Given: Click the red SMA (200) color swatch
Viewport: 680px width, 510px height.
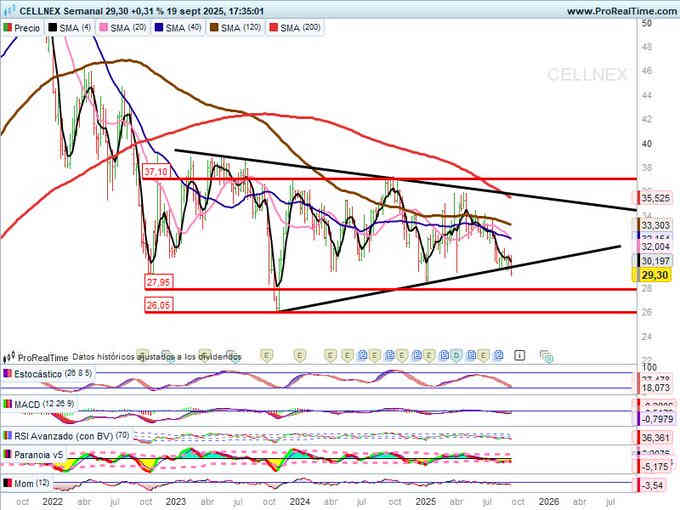Looking at the screenshot, I should click(274, 28).
